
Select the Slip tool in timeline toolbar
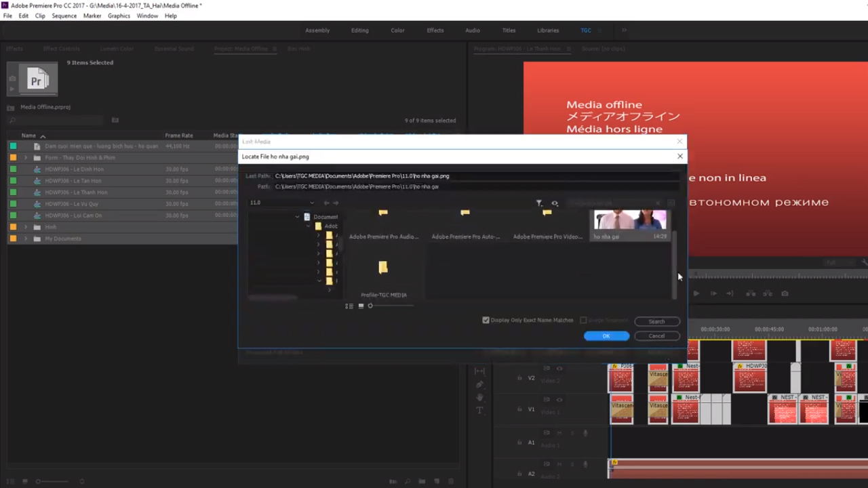tap(479, 371)
